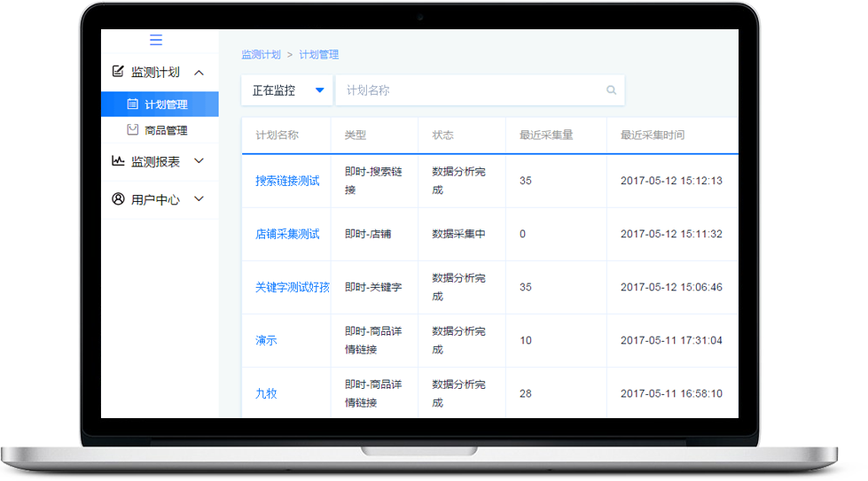Image resolution: width=868 pixels, height=481 pixels.
Task: Click the 监测计划 breadcrumb link
Action: tap(261, 55)
